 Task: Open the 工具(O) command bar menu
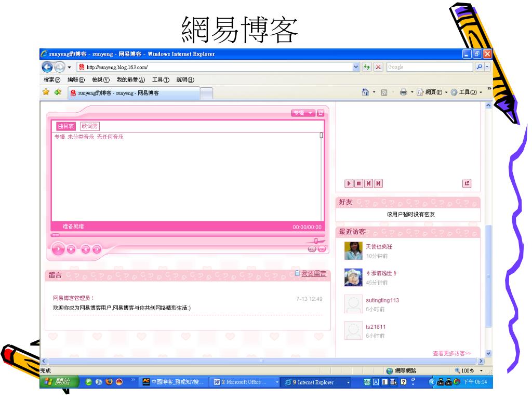pyautogui.click(x=466, y=92)
